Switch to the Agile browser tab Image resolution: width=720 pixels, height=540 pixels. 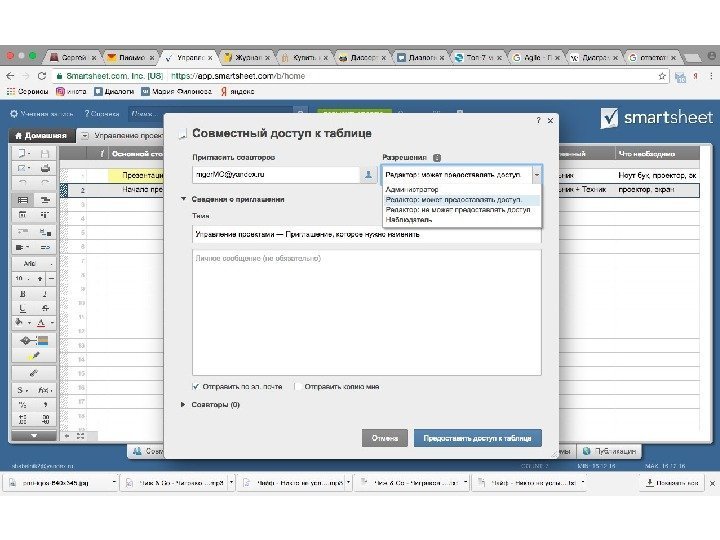click(x=535, y=57)
